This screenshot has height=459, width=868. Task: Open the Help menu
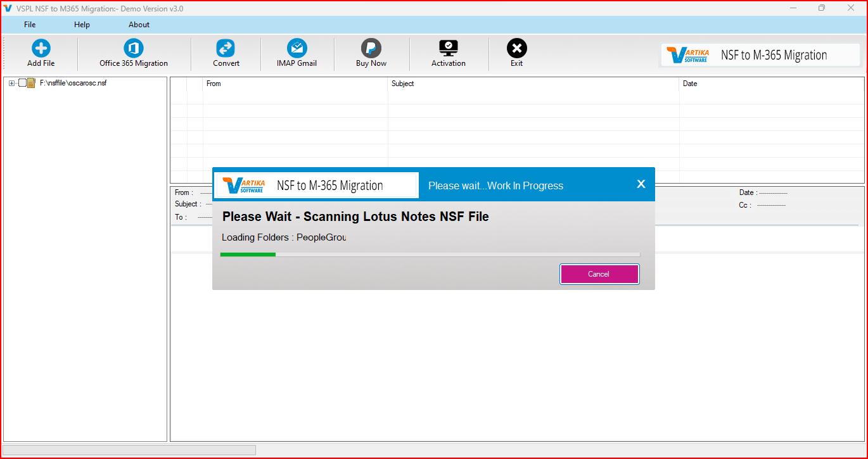point(82,25)
